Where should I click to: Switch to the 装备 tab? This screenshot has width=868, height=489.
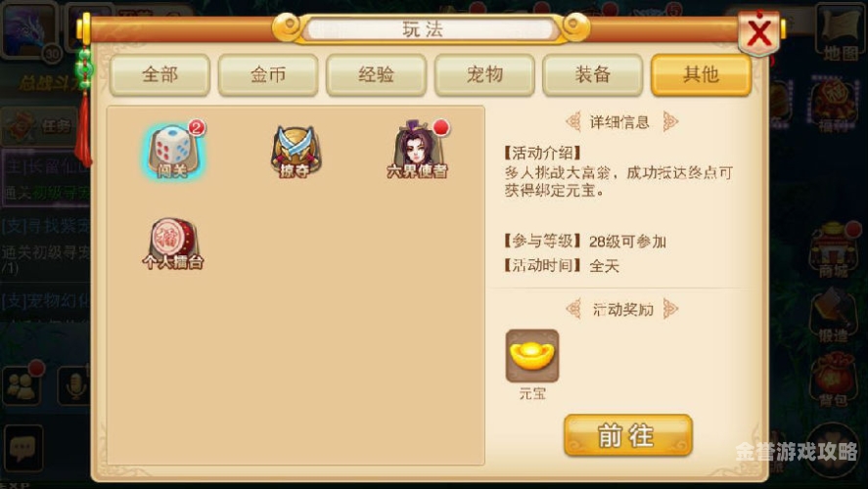(x=592, y=74)
